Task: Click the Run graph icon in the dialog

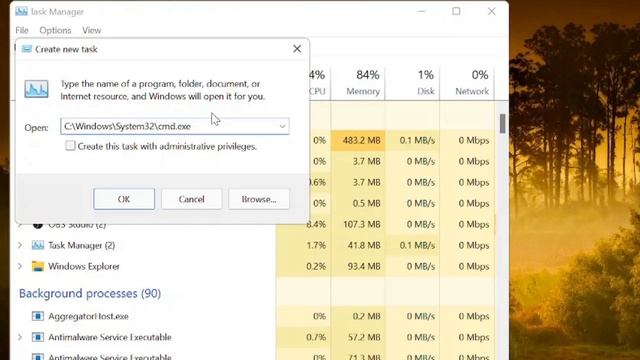Action: pos(36,89)
